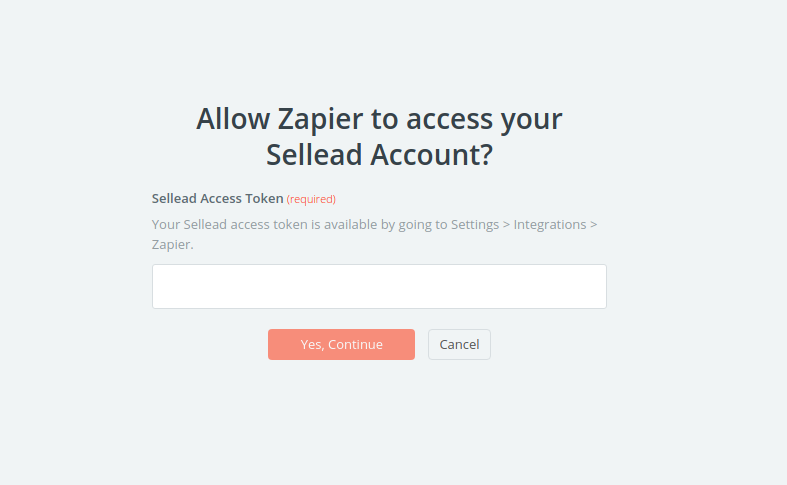Cancel the Zapier authorization
The image size is (787, 485).
(x=459, y=344)
